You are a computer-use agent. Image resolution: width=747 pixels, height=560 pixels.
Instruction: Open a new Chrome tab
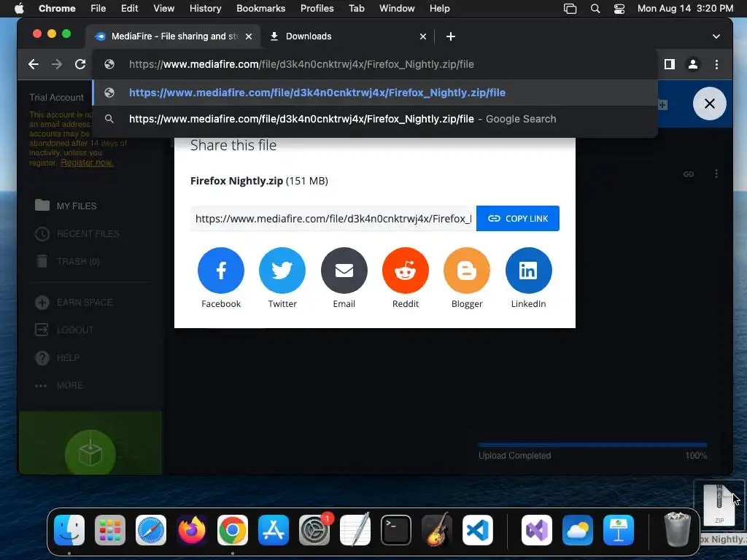[x=451, y=36]
